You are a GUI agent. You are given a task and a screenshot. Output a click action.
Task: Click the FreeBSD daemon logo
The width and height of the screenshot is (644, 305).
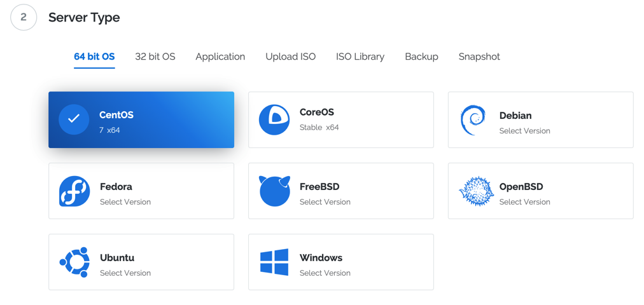[274, 191]
